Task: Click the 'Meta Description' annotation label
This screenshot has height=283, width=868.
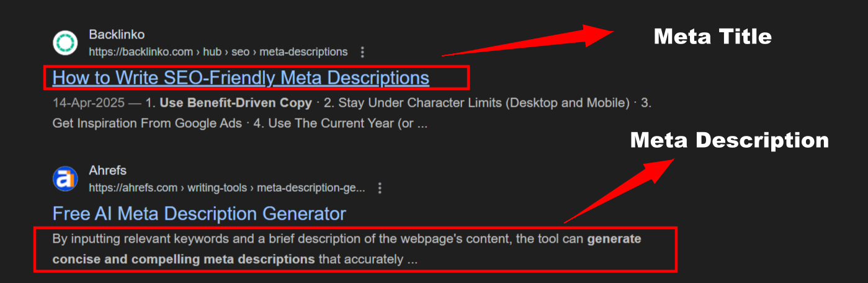Action: [729, 140]
